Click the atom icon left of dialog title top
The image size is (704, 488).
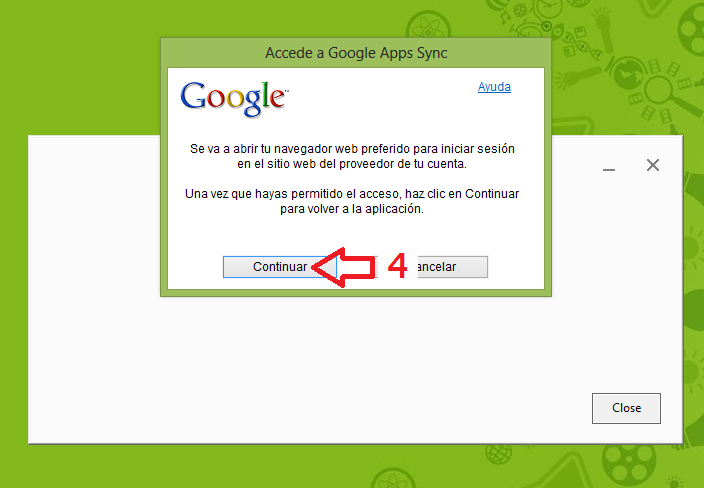tap(427, 26)
